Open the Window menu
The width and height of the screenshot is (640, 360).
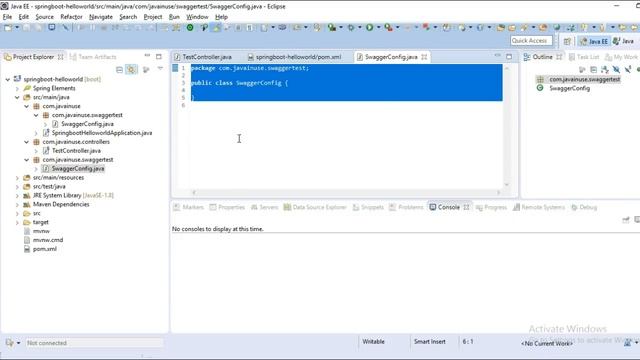pos(197,17)
